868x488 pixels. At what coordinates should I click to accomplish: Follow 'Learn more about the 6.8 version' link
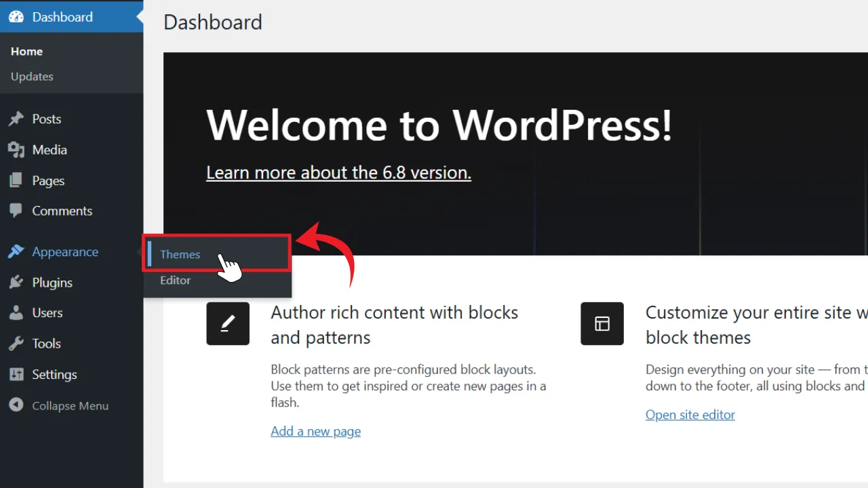338,173
